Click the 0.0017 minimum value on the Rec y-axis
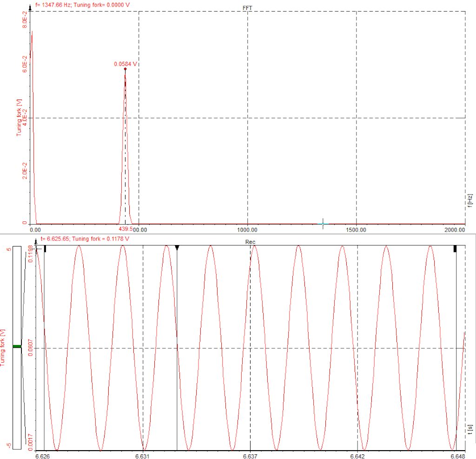Screen dimensions: 476x459 click(x=31, y=443)
